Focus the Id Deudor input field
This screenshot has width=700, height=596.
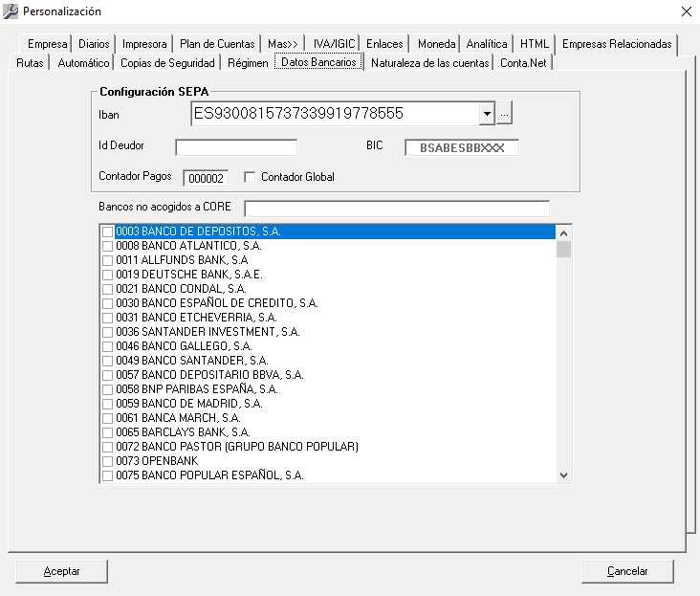tap(236, 147)
